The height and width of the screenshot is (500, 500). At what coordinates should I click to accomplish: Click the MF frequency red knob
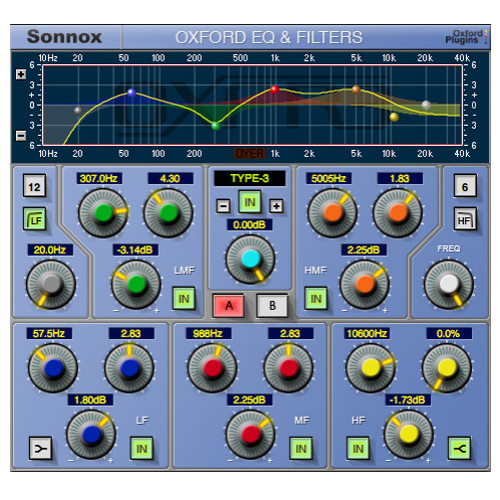[x=213, y=368]
